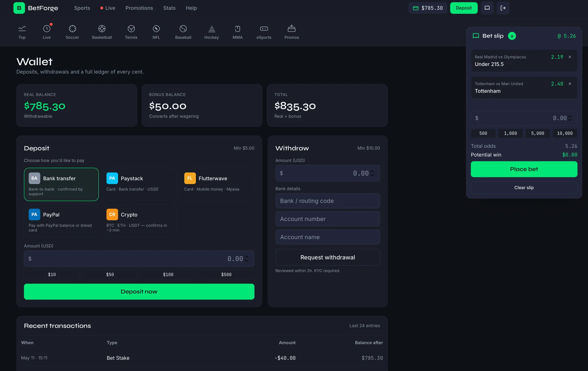
Task: Select the MMA category icon
Action: pyautogui.click(x=237, y=29)
